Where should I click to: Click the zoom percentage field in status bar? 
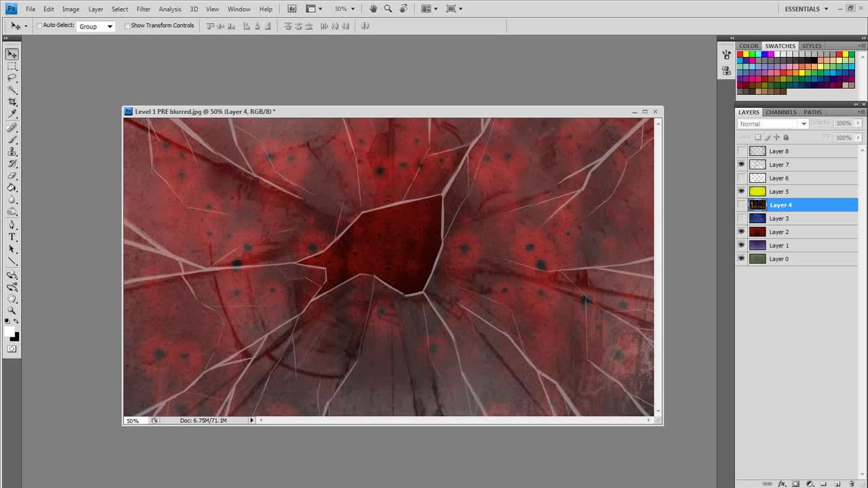point(136,421)
